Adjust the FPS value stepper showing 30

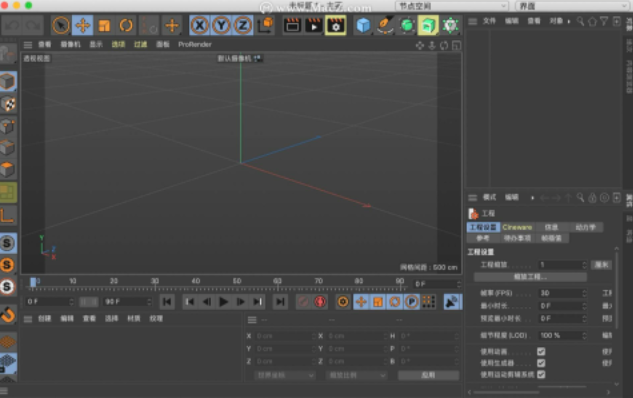click(x=584, y=293)
